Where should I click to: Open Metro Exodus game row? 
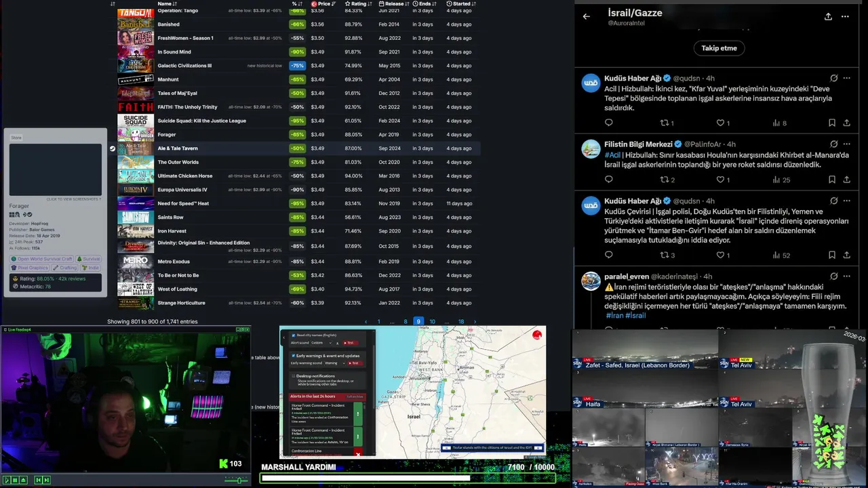pyautogui.click(x=298, y=261)
